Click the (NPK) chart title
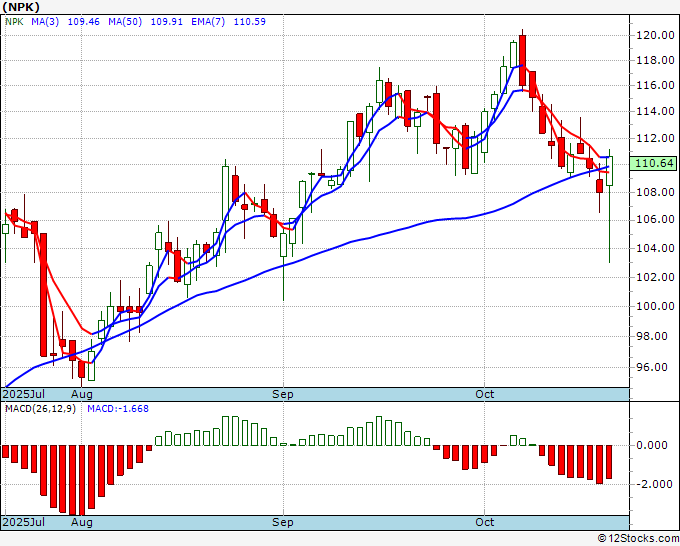 (21, 7)
